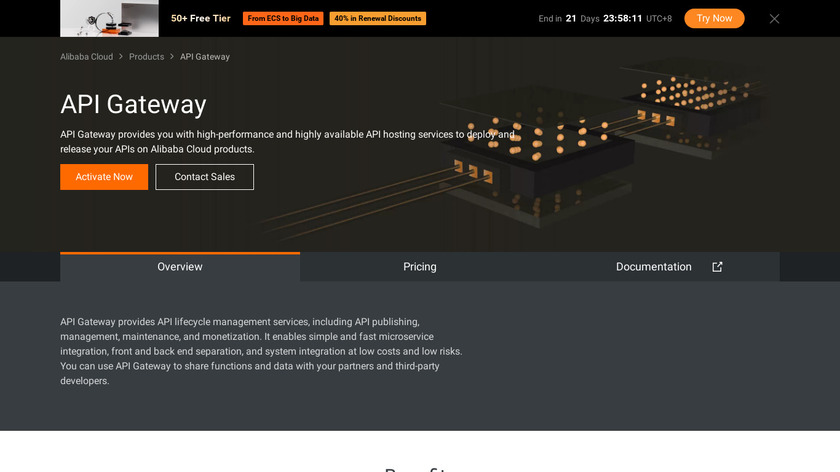Select the "40% in Renewal Discounts" badge
The height and width of the screenshot is (472, 840).
tap(378, 18)
